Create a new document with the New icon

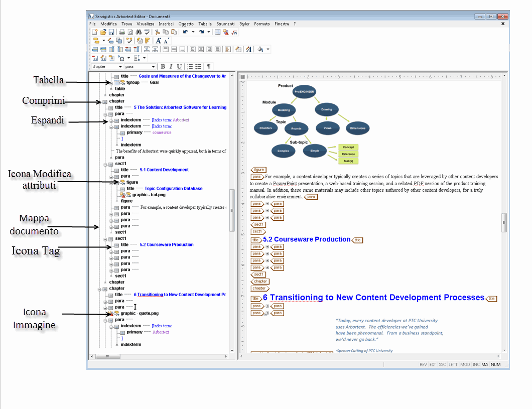pyautogui.click(x=95, y=32)
